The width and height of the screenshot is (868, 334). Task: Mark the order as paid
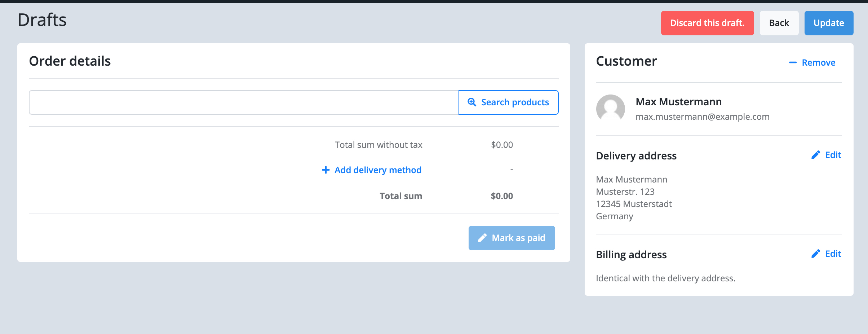coord(512,238)
